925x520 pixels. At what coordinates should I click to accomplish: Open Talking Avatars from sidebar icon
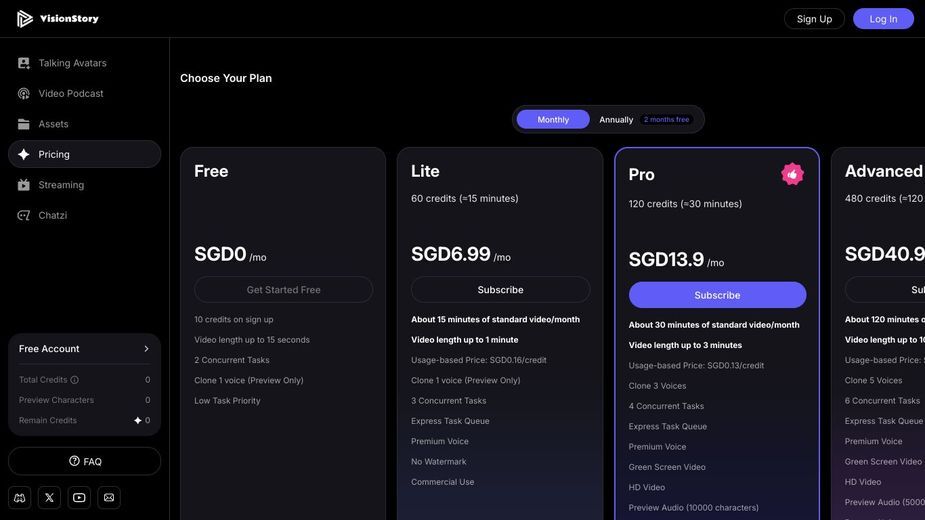[24, 63]
